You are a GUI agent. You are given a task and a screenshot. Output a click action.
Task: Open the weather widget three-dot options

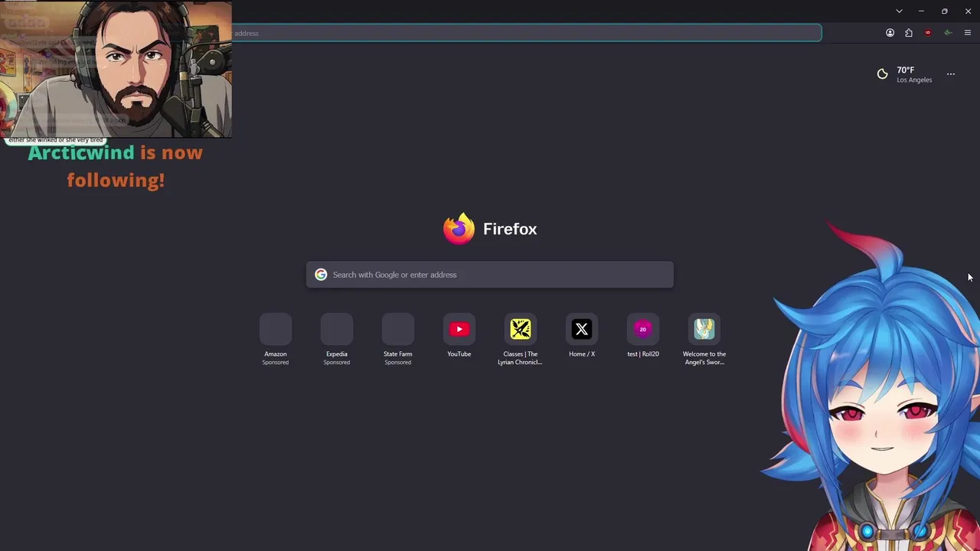point(951,74)
